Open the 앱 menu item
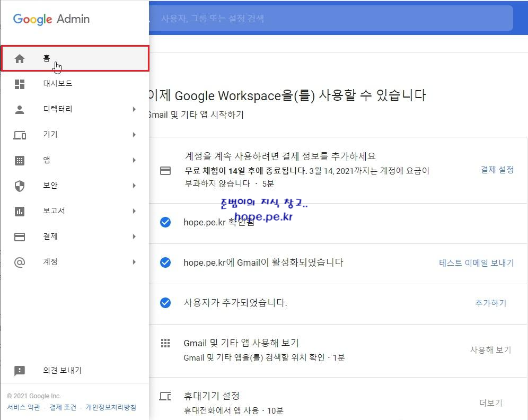Viewport: 528px width, 420px height. [x=75, y=160]
